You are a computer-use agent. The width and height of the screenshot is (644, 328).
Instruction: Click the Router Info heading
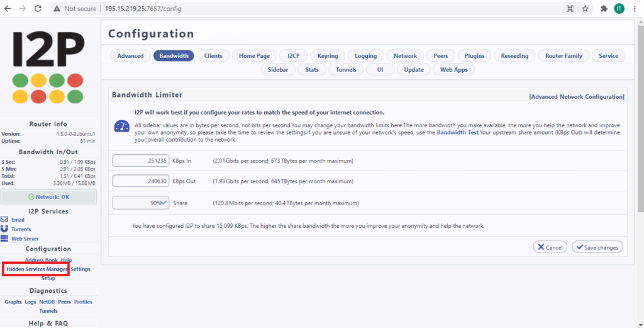(48, 124)
